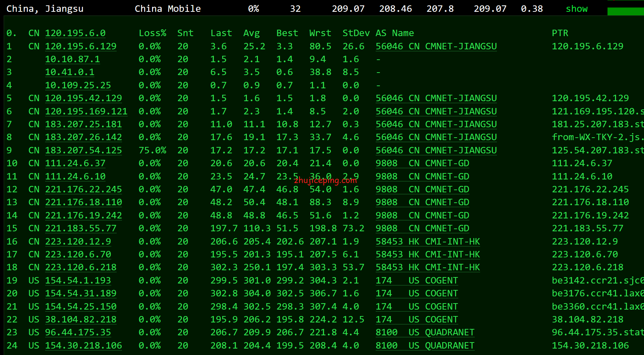Open IP link 221.176.18.110 in hop 13
The image size is (644, 355).
(83, 202)
